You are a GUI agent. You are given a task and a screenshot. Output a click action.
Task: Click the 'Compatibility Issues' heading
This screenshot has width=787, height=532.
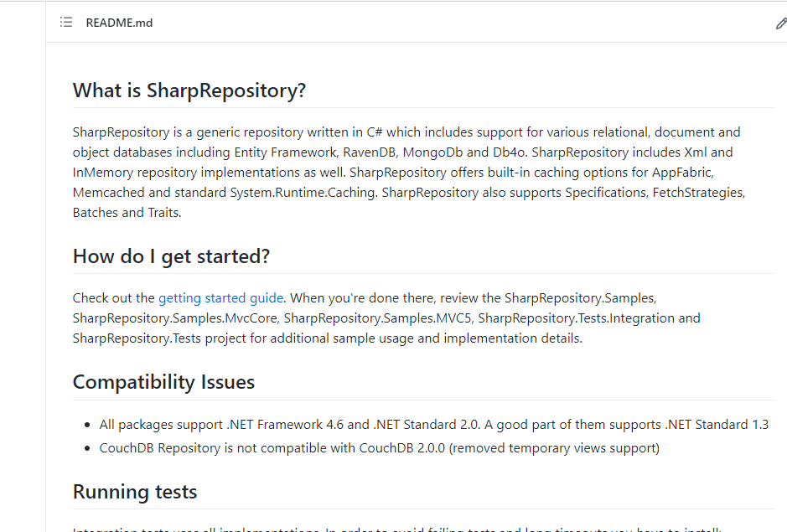tap(163, 381)
